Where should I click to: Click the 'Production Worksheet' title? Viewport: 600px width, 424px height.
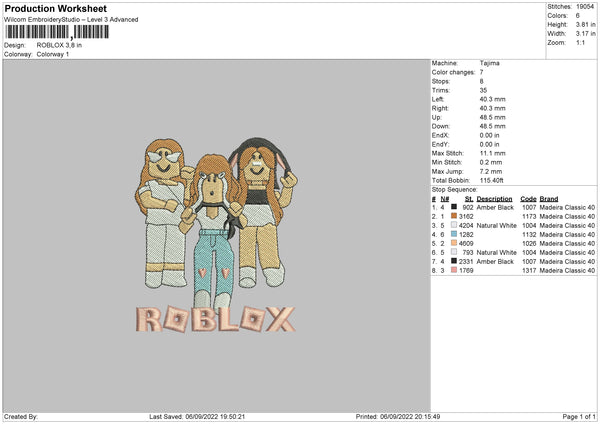(x=55, y=8)
